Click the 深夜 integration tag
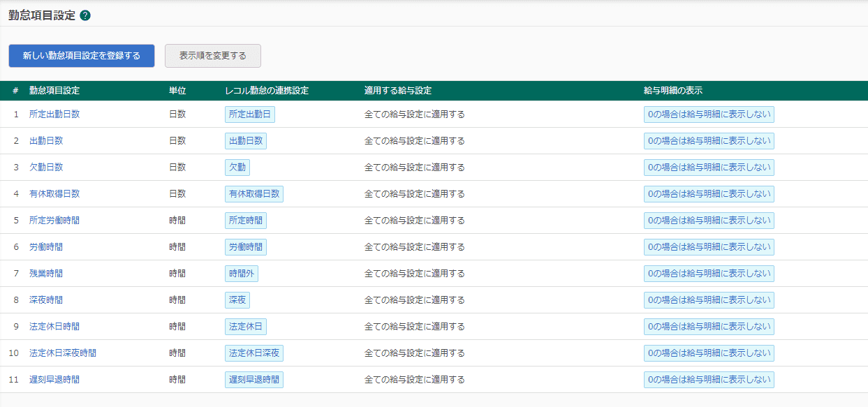 pos(237,300)
